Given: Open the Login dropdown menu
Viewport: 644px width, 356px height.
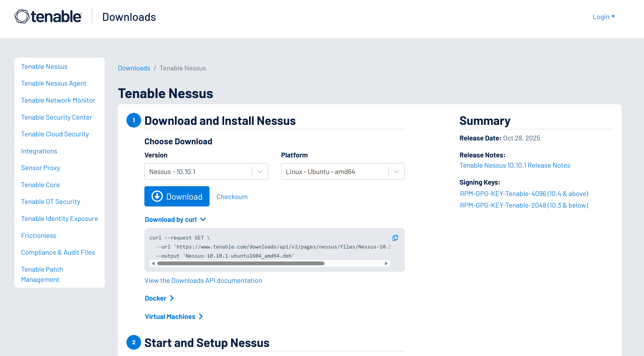Looking at the screenshot, I should (603, 17).
